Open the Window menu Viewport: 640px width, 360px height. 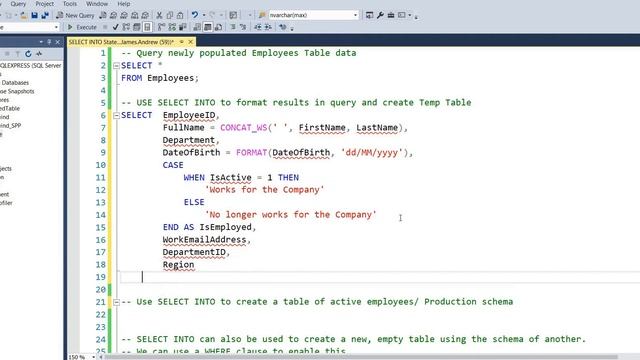pyautogui.click(x=97, y=4)
